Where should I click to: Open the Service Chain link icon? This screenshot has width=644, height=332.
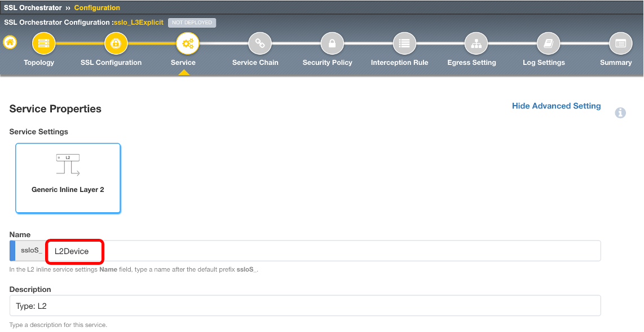tap(260, 43)
